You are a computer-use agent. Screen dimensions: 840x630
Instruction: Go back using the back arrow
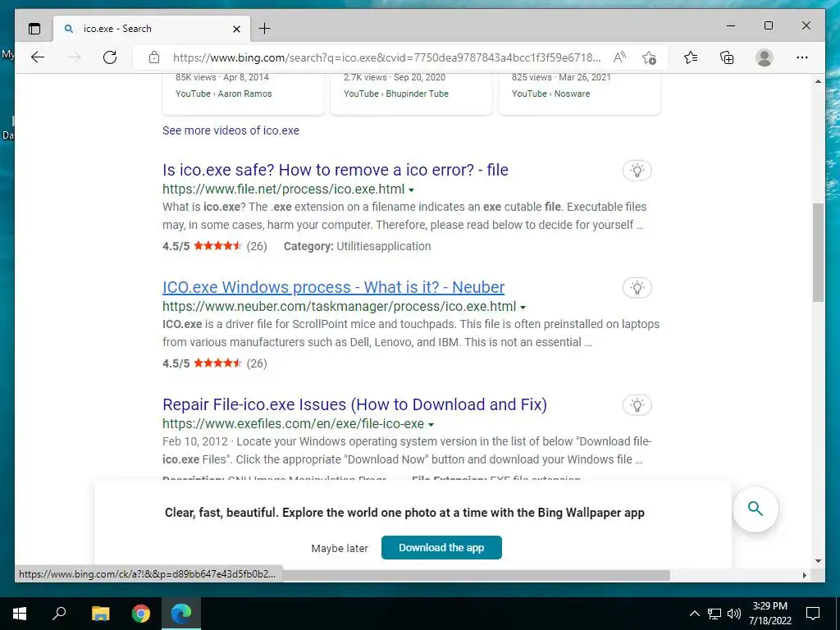[x=38, y=57]
